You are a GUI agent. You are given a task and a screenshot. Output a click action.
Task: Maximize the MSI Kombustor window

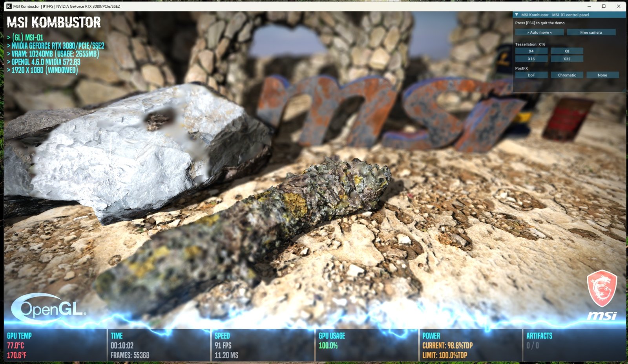[604, 6]
